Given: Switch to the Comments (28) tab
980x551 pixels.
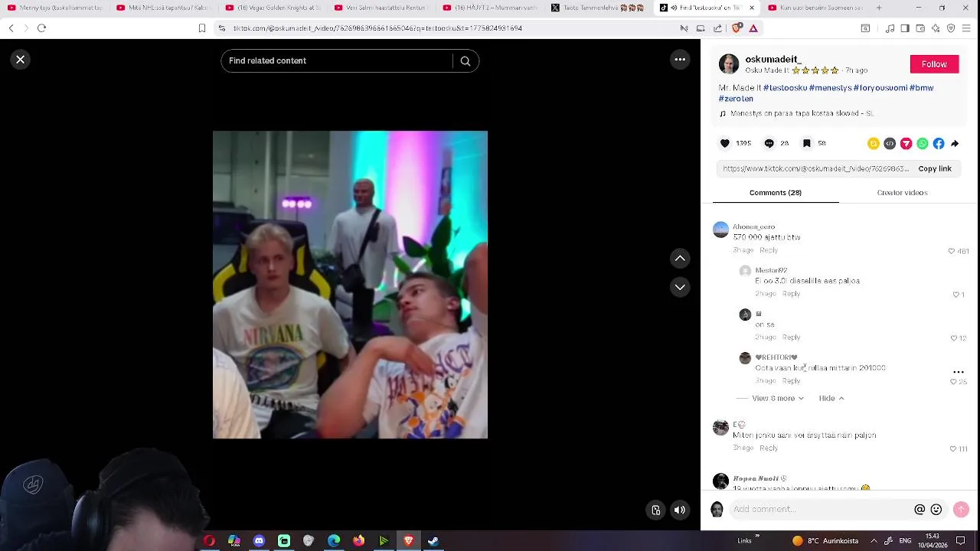Looking at the screenshot, I should (776, 193).
